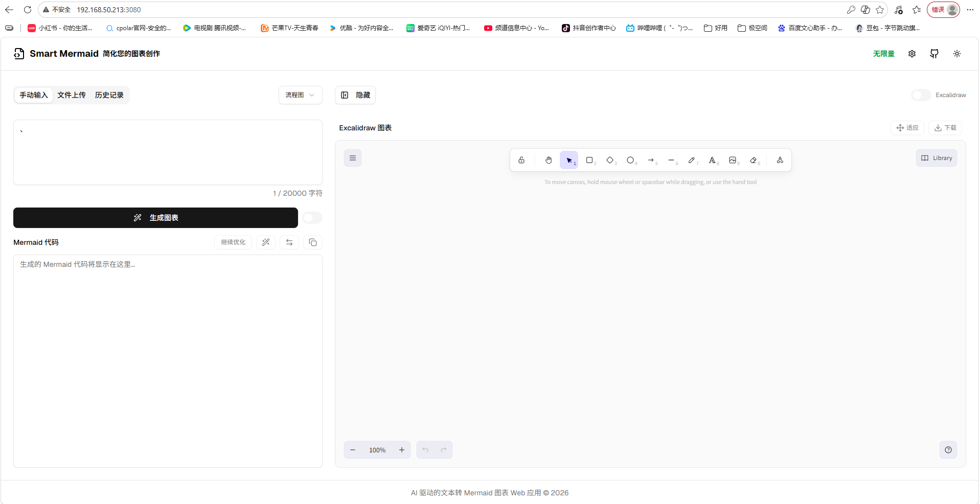Click the browser Back arrow
This screenshot has width=980, height=504.
click(x=9, y=10)
